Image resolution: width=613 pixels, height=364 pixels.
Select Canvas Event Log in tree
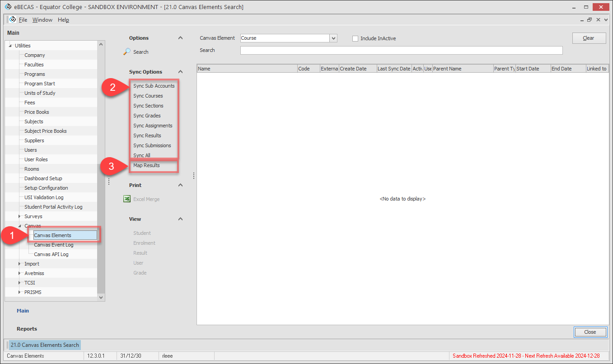pos(53,245)
